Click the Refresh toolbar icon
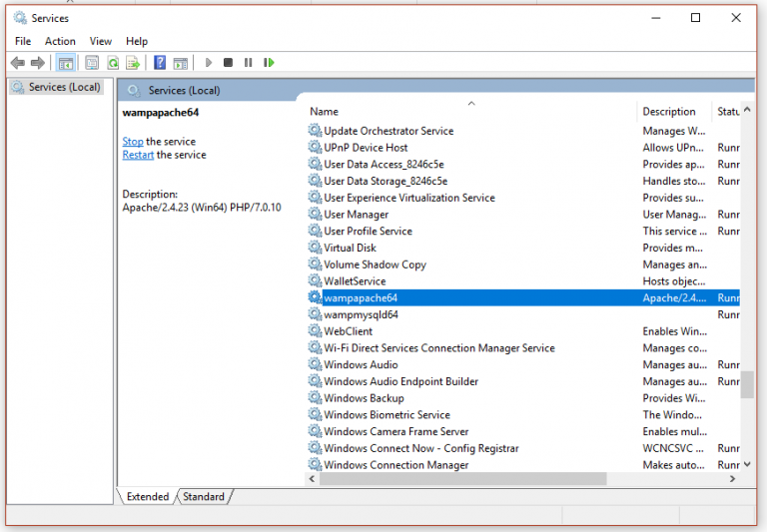 [x=113, y=63]
